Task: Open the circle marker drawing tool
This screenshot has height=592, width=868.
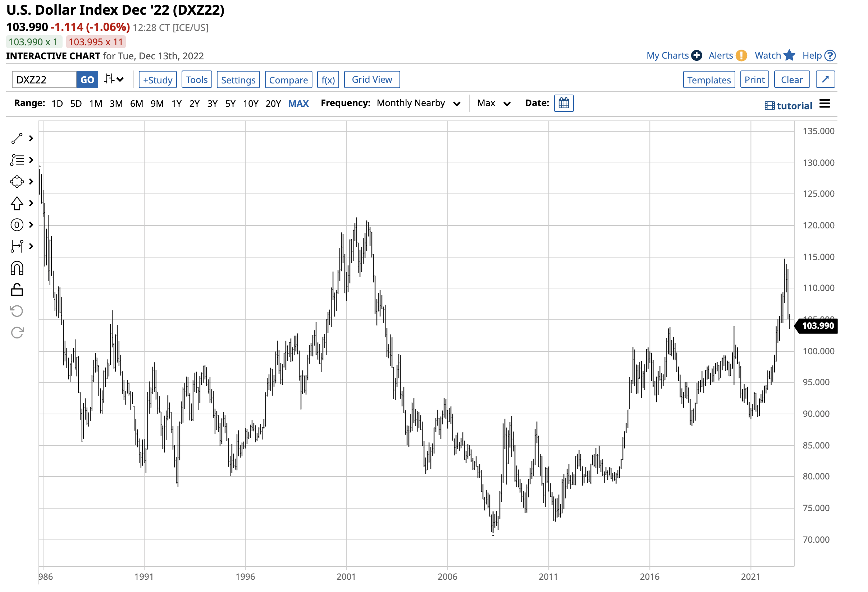Action: click(x=17, y=225)
